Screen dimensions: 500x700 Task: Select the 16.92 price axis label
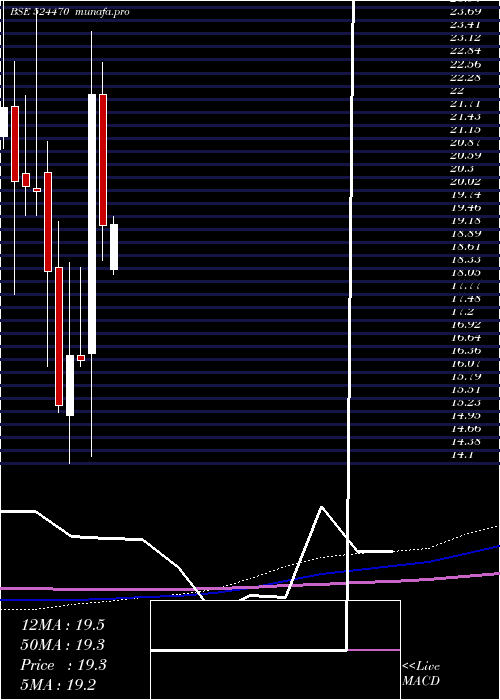click(465, 325)
